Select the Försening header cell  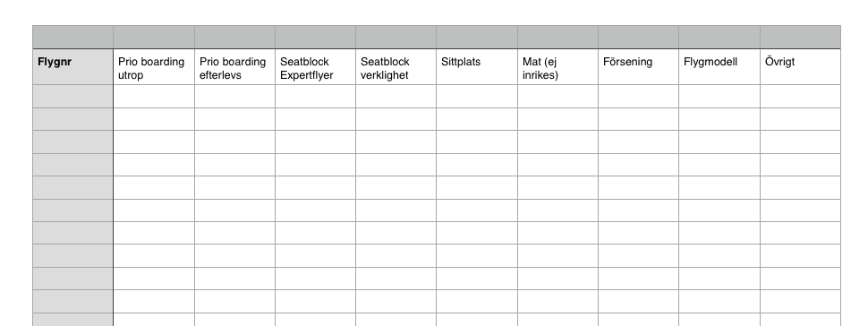[x=638, y=67]
